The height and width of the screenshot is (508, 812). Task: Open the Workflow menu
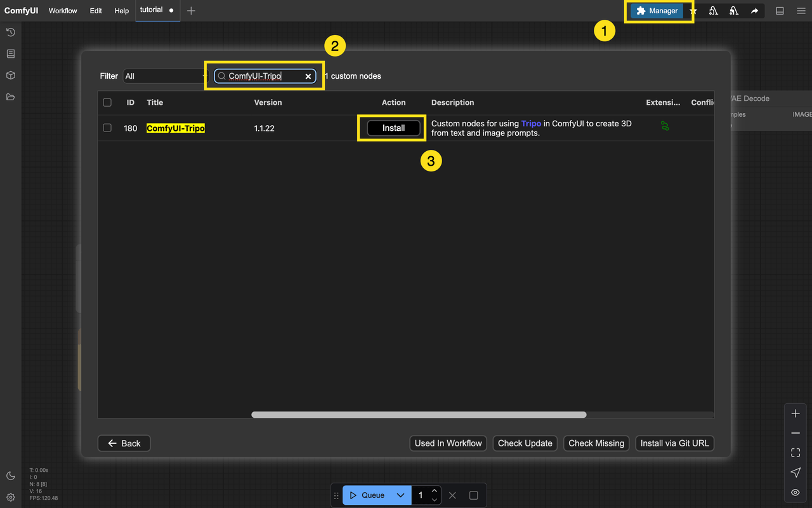[x=63, y=11]
